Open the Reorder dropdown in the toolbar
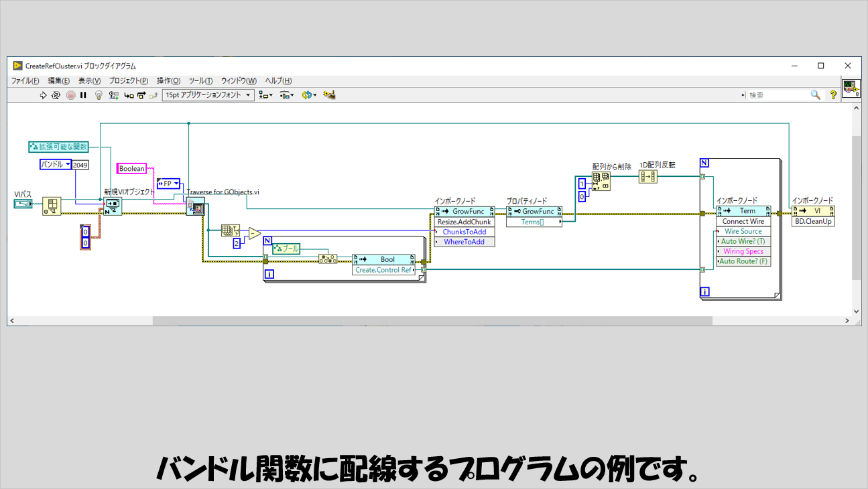 (309, 95)
